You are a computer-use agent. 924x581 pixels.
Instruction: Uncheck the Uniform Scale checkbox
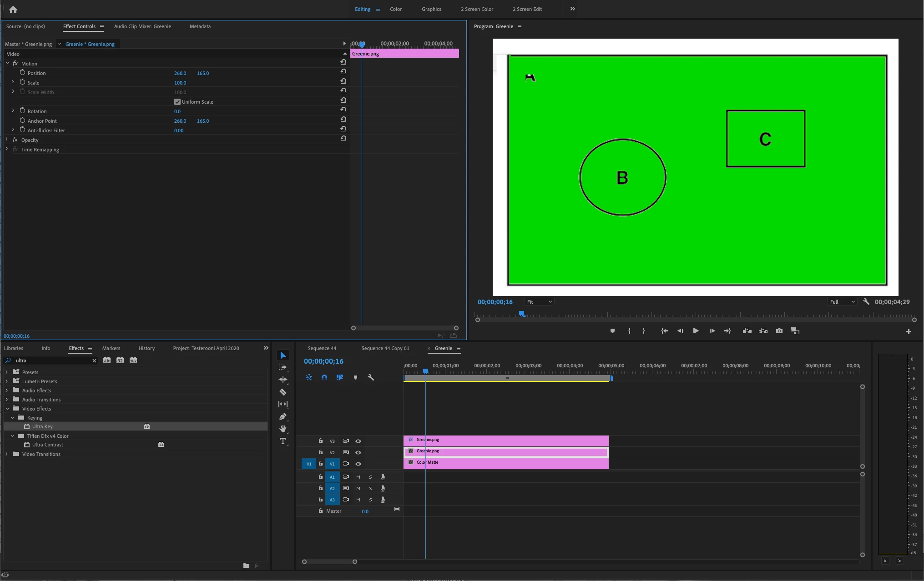(x=177, y=102)
